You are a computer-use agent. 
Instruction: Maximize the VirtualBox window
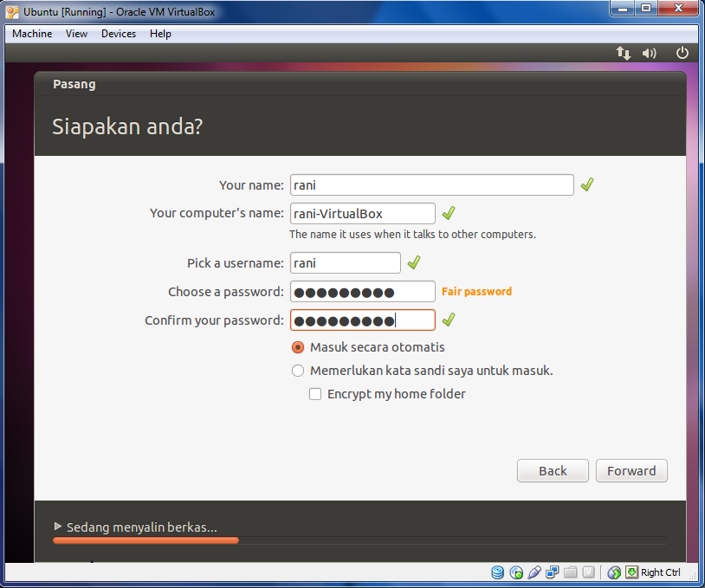pos(646,9)
